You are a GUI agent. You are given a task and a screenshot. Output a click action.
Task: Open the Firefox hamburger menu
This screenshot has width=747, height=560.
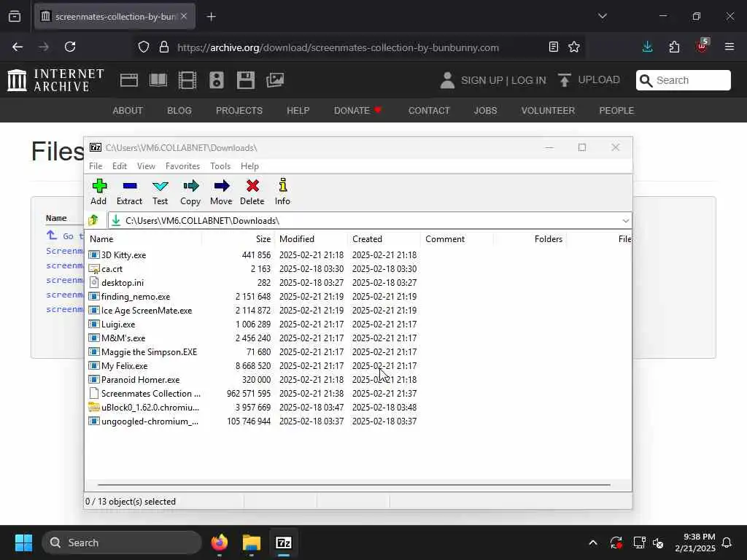tap(729, 47)
